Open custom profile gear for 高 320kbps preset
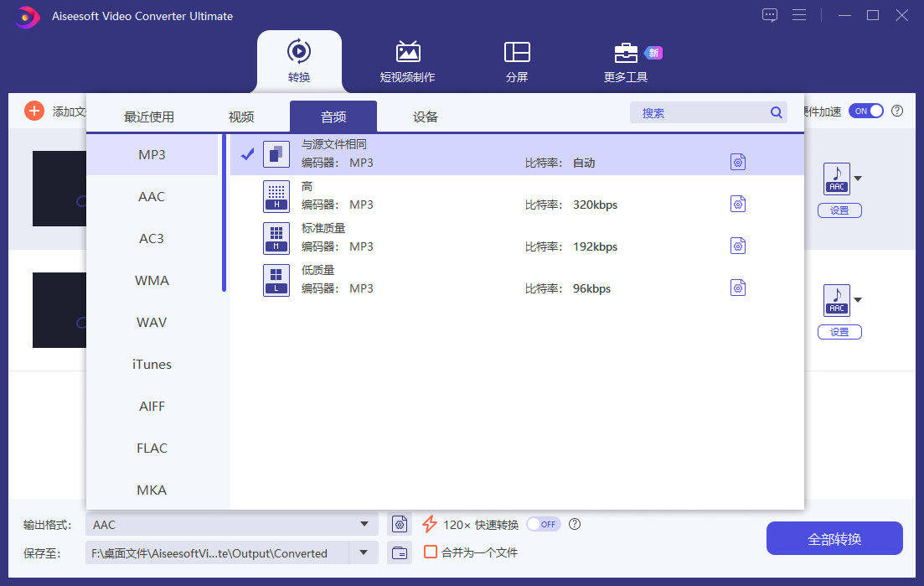The height and width of the screenshot is (586, 924). [738, 204]
